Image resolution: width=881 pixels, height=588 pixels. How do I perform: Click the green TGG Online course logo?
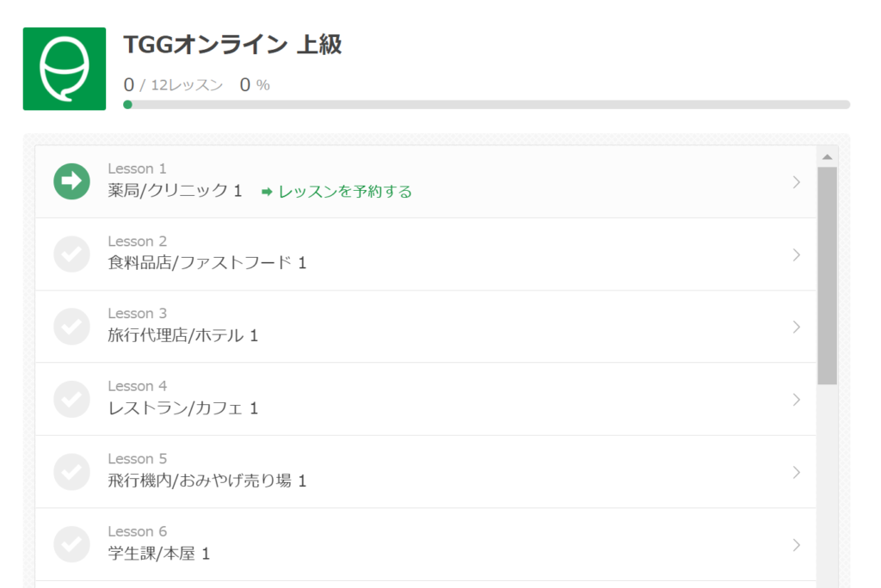tap(64, 69)
